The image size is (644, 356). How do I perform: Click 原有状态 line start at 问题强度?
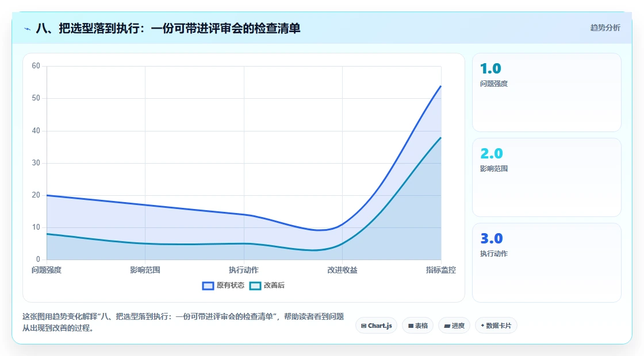47,195
